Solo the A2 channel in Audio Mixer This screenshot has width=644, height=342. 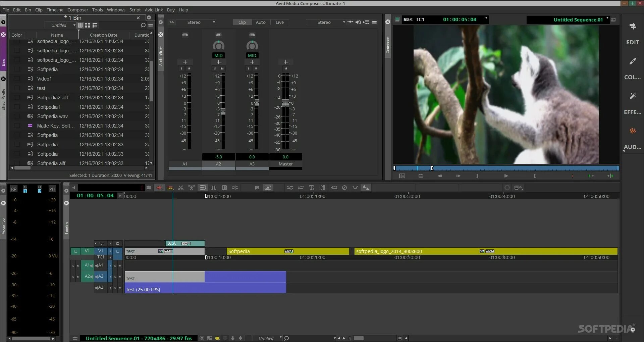point(215,69)
